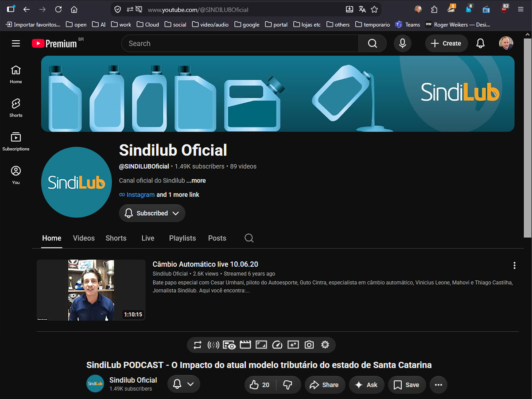The height and width of the screenshot is (399, 532).
Task: Click the search magnifier button
Action: 373,43
